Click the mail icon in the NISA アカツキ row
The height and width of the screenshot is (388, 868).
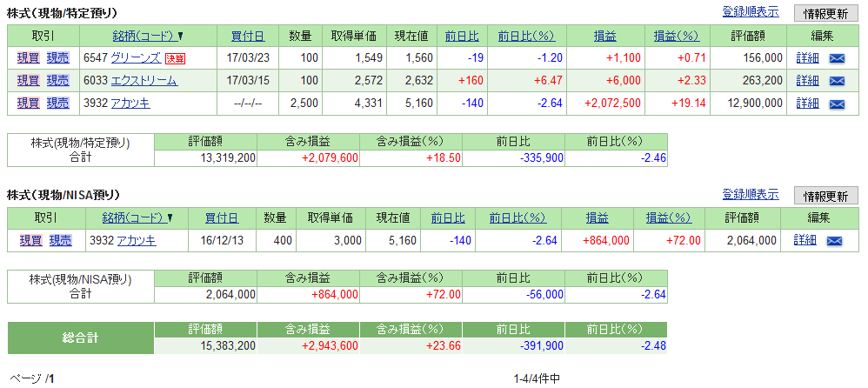pyautogui.click(x=834, y=241)
